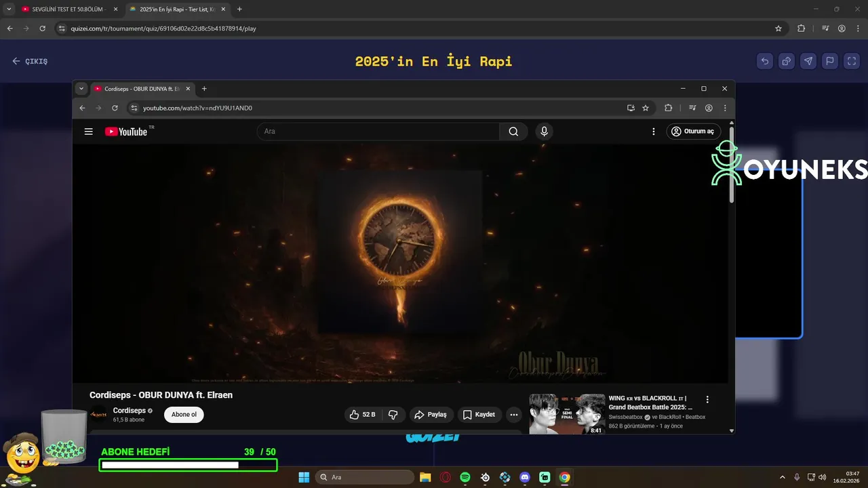
Task: Click the Oturum aç sign-in button
Action: tap(693, 131)
